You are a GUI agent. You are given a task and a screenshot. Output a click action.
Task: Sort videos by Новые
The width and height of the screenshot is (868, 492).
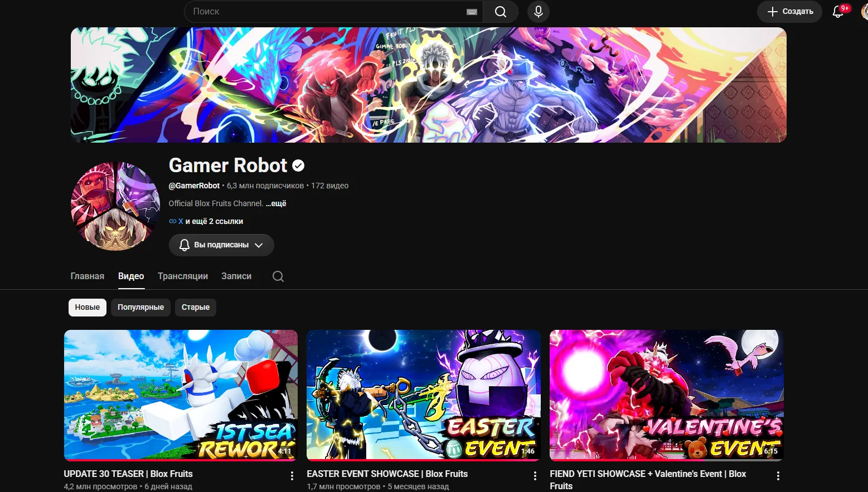(88, 308)
